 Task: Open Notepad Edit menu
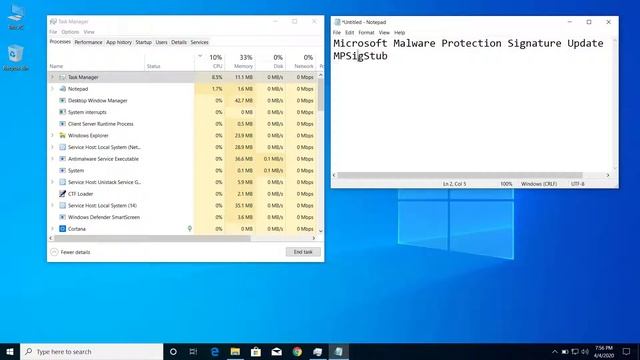[349, 33]
